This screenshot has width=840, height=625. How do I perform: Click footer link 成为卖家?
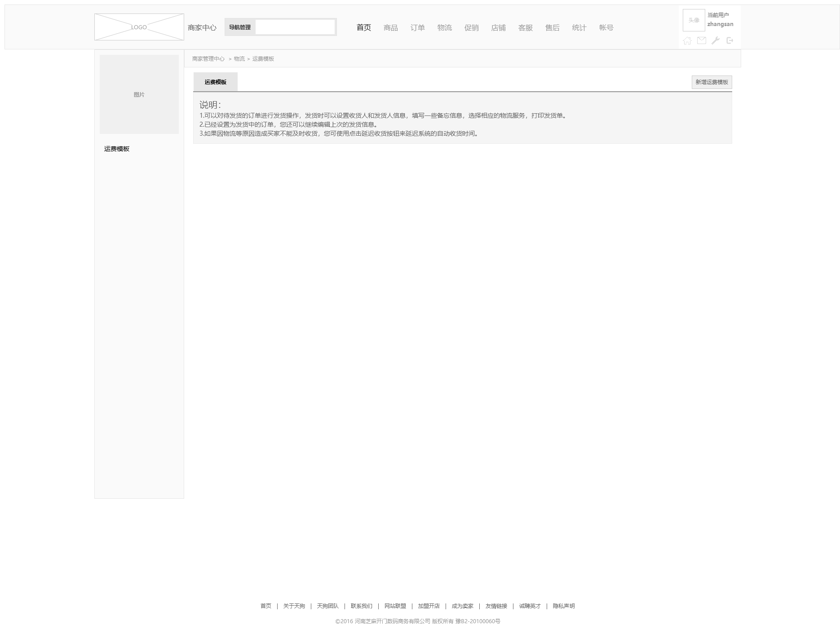pos(463,606)
